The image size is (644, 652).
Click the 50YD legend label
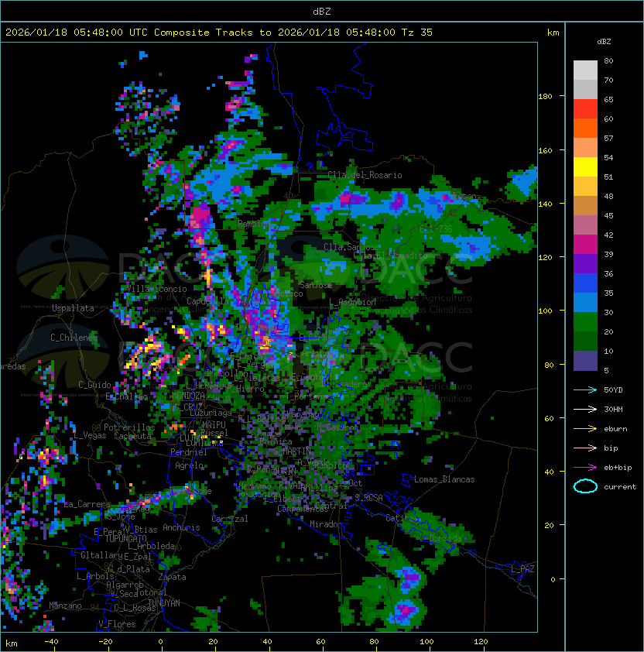point(613,390)
